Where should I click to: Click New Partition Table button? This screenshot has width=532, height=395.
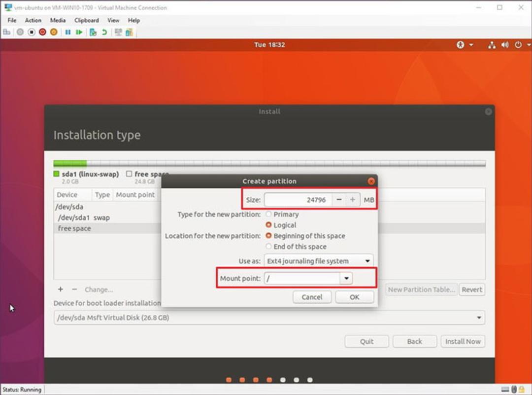coord(421,289)
